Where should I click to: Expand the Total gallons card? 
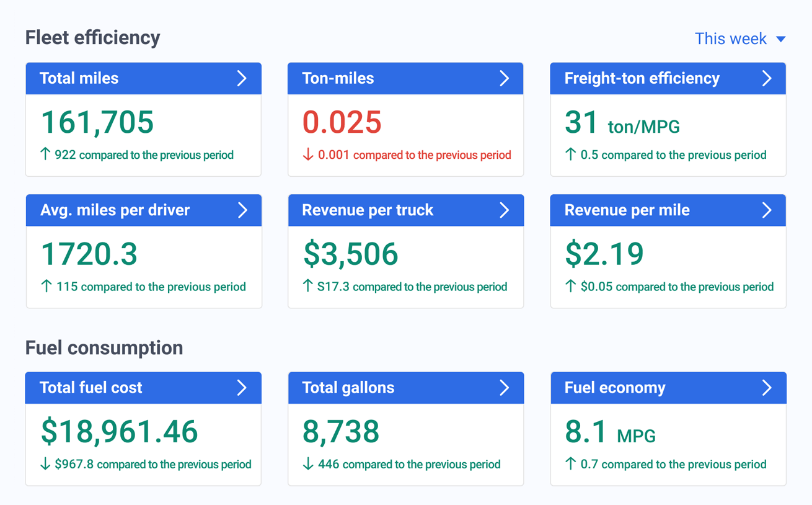click(504, 388)
